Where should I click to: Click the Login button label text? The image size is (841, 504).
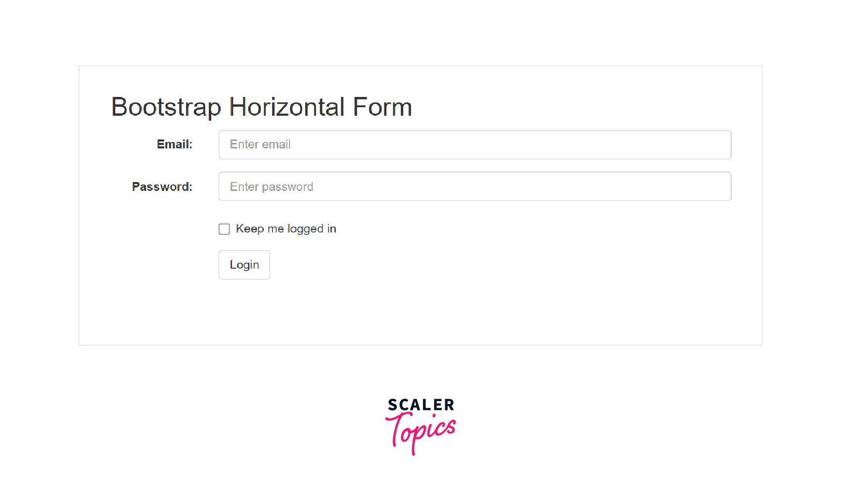[x=244, y=265]
